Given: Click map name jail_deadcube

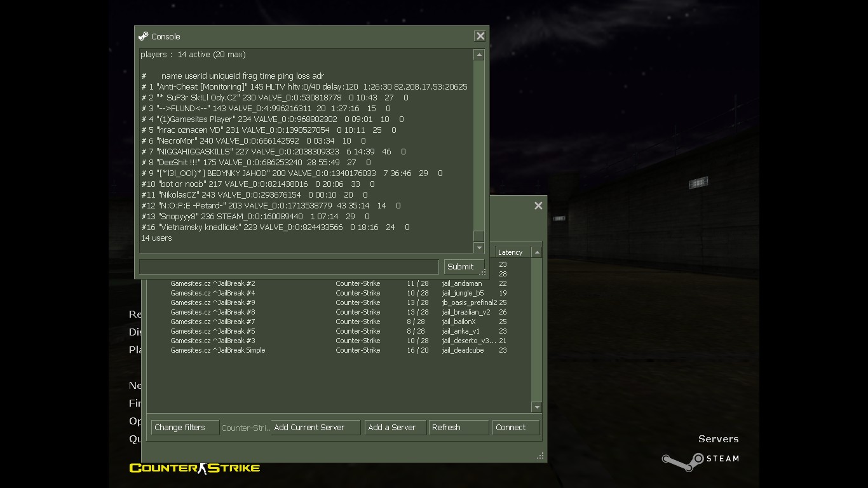Looking at the screenshot, I should 463,350.
